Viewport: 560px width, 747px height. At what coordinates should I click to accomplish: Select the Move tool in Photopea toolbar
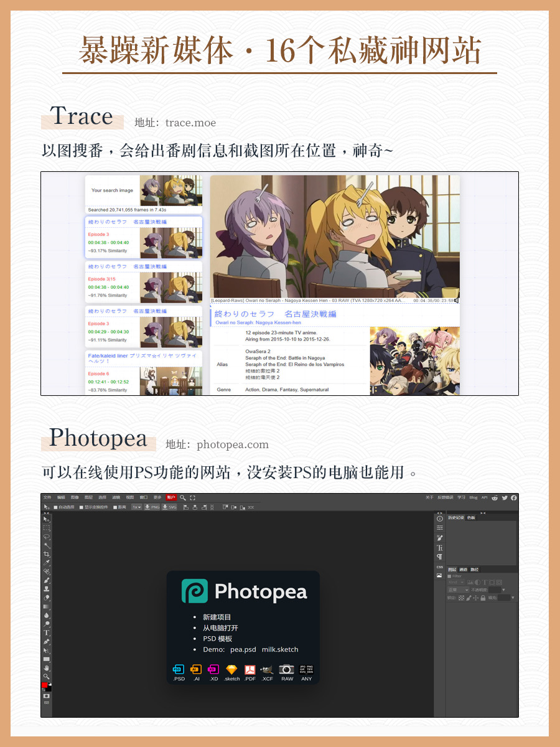pos(47,519)
